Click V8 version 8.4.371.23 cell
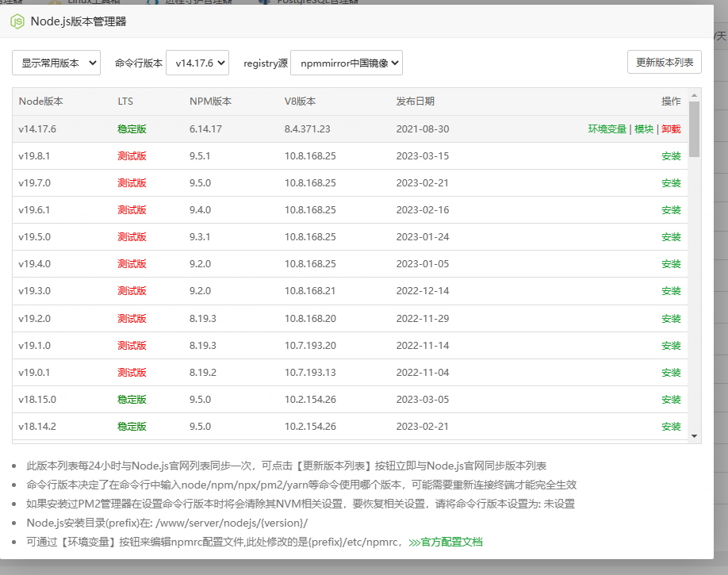Image resolution: width=728 pixels, height=575 pixels. point(308,129)
